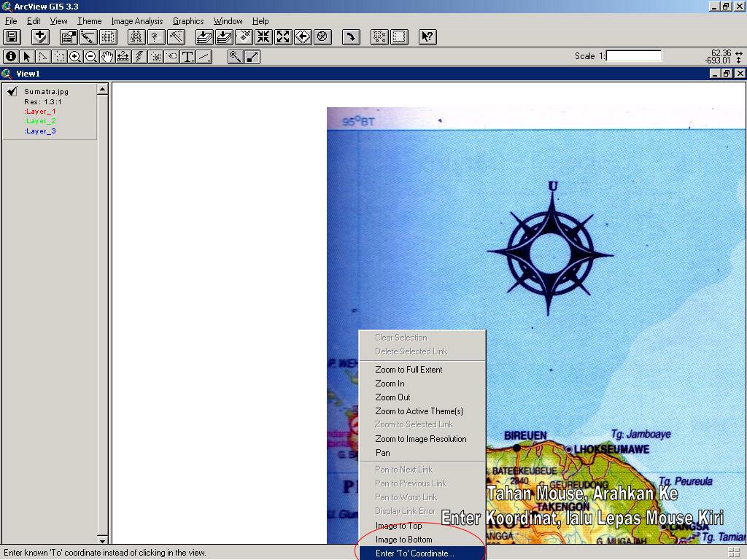This screenshot has width=747, height=560.
Task: Select the Measure ruler tool
Action: tap(123, 57)
